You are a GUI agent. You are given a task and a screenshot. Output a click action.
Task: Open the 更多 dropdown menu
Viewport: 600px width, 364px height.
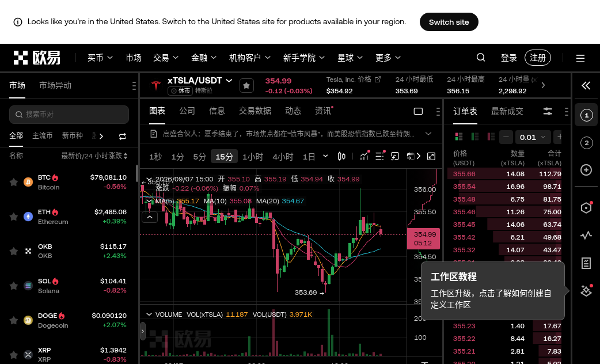[388, 58]
